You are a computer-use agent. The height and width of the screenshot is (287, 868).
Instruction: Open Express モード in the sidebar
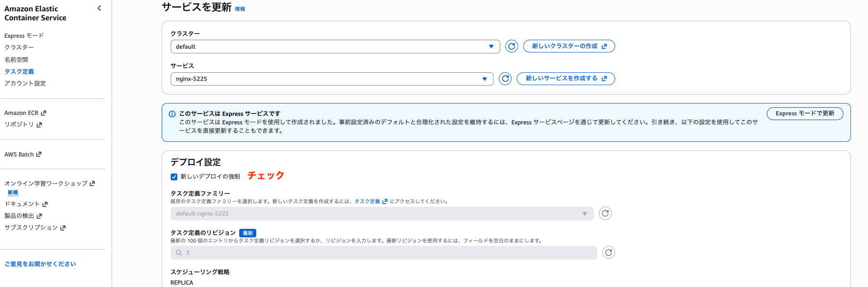click(24, 36)
